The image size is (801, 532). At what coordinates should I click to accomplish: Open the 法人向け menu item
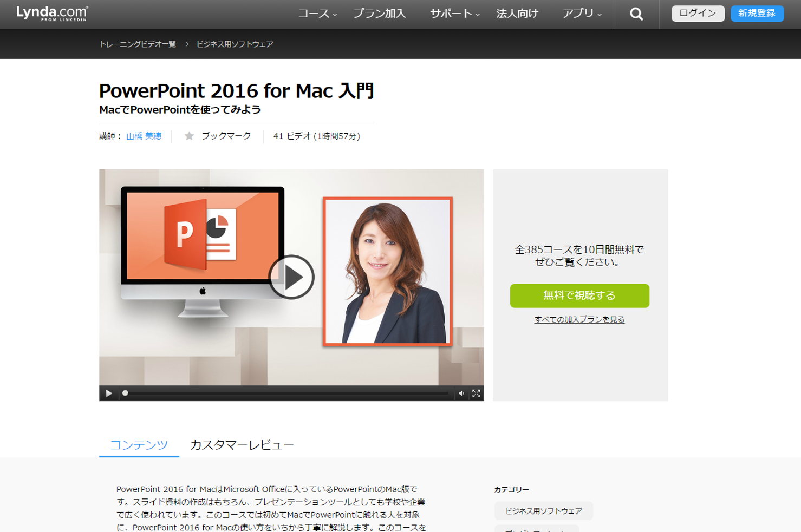point(517,14)
